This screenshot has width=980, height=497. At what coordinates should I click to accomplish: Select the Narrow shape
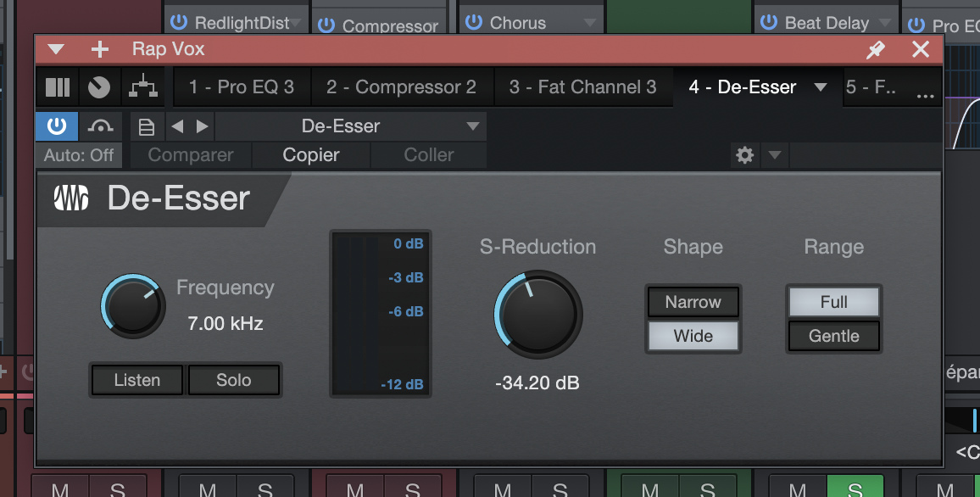[693, 302]
